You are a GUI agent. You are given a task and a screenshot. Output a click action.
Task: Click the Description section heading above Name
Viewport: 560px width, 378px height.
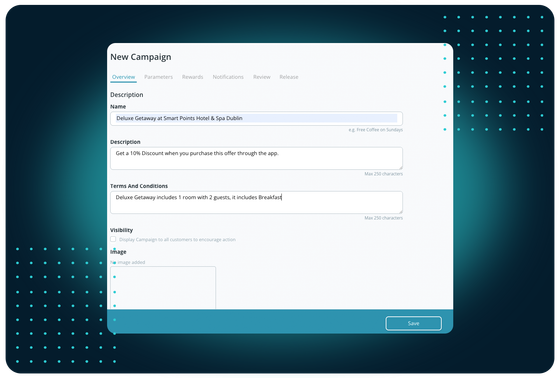127,95
